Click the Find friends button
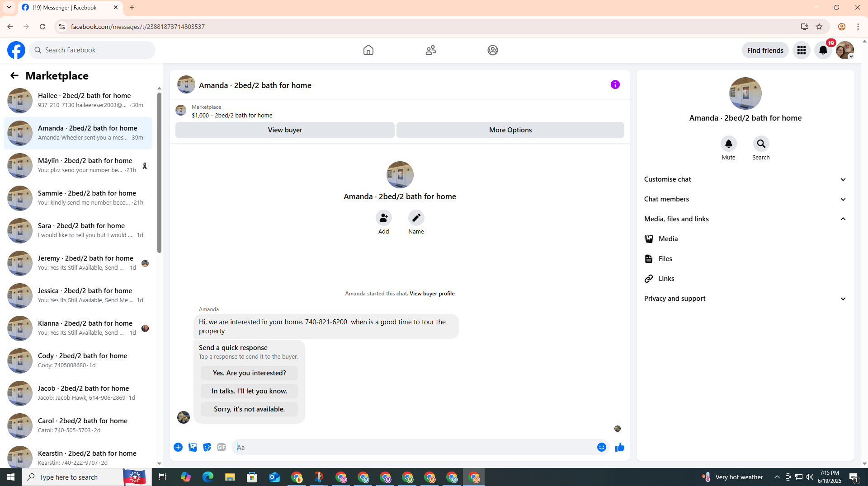 (x=765, y=50)
